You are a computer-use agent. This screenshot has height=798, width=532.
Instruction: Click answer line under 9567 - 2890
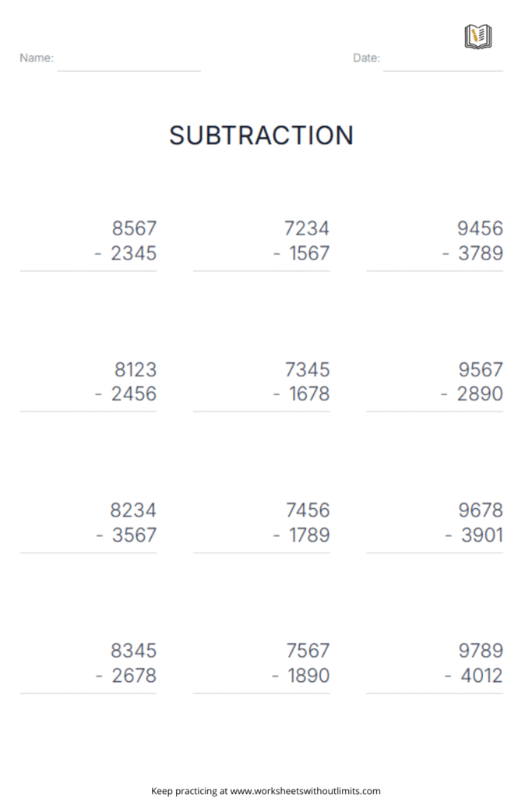435,411
